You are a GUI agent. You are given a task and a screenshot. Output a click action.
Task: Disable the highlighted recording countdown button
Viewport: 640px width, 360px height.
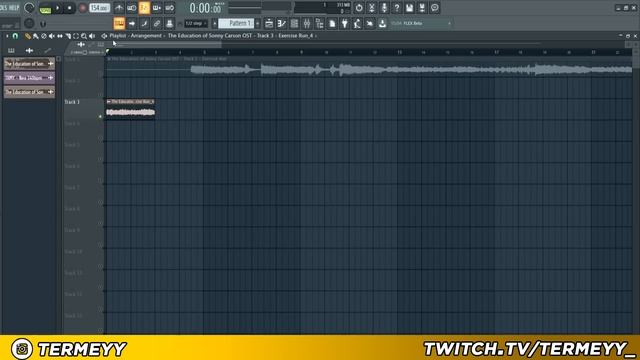click(x=144, y=8)
